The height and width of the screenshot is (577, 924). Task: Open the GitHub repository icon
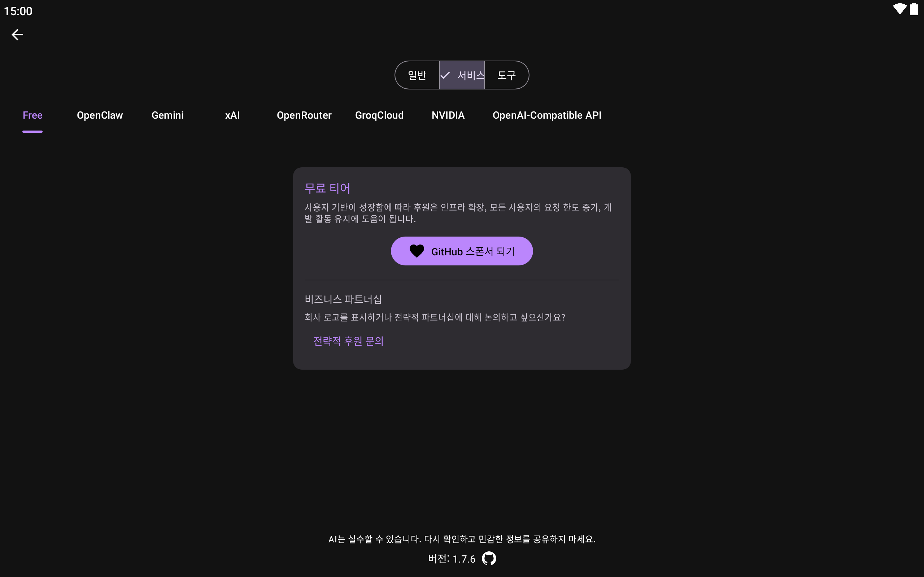pyautogui.click(x=489, y=559)
